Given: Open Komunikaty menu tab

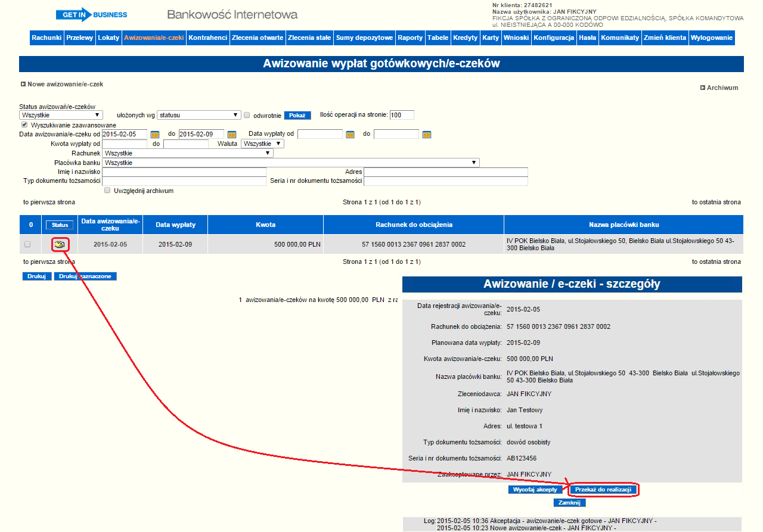Looking at the screenshot, I should point(620,38).
